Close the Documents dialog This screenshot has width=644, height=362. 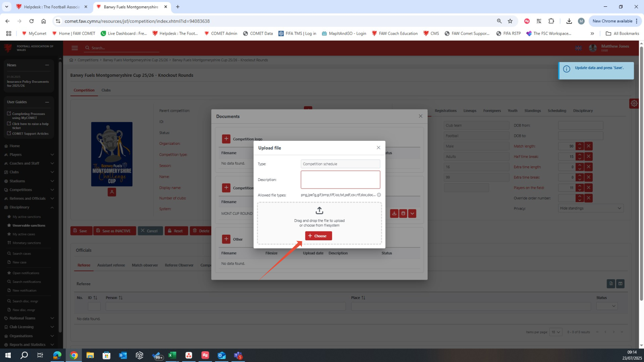click(x=420, y=116)
